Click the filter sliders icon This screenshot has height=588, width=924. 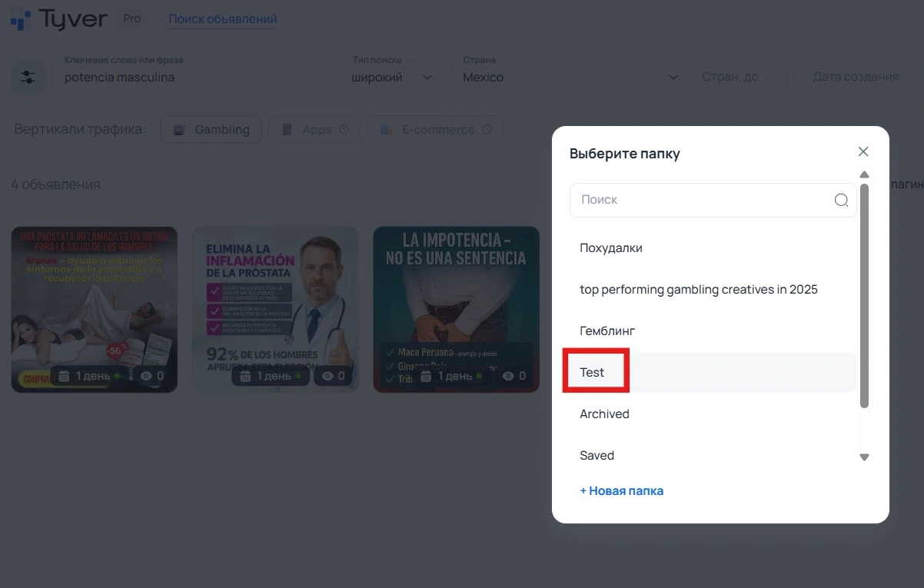28,78
